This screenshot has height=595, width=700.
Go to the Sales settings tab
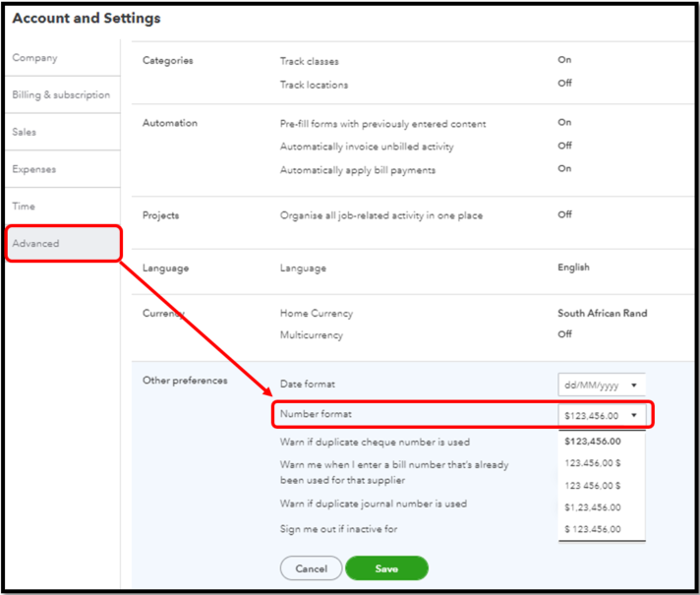(x=25, y=132)
